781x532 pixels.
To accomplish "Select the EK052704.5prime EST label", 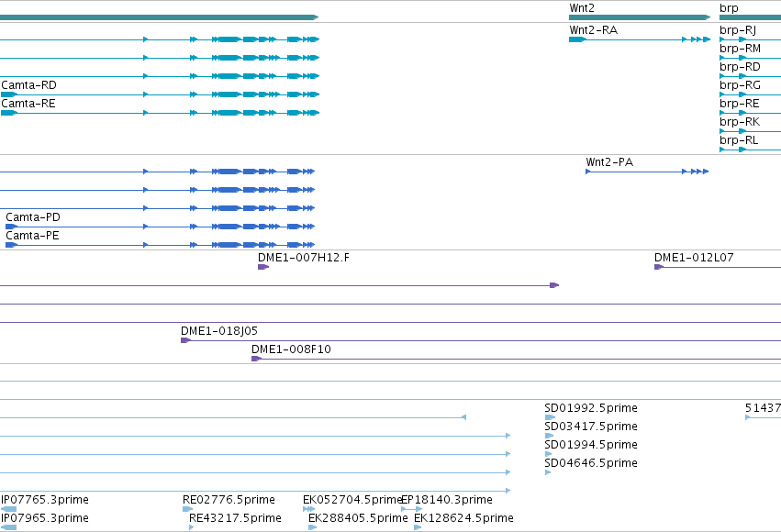I will [352, 500].
